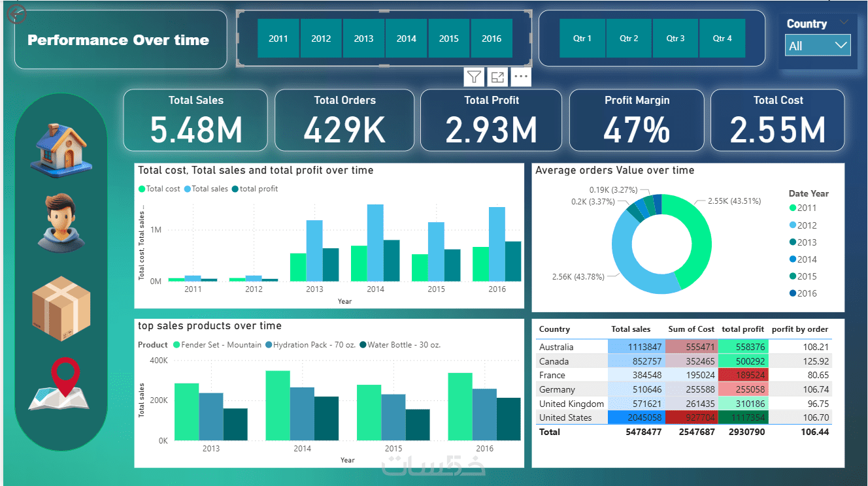Sort table by total profit header
The height and width of the screenshot is (486, 868).
click(x=743, y=329)
